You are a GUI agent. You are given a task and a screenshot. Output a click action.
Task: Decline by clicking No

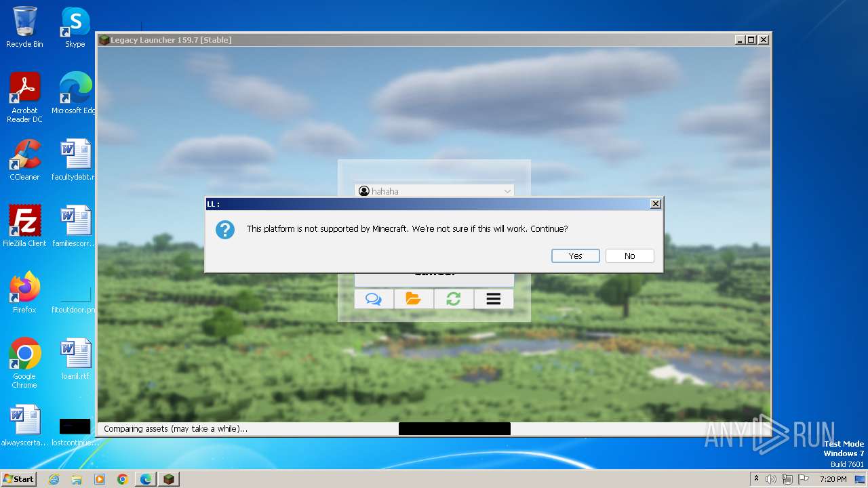pyautogui.click(x=629, y=256)
